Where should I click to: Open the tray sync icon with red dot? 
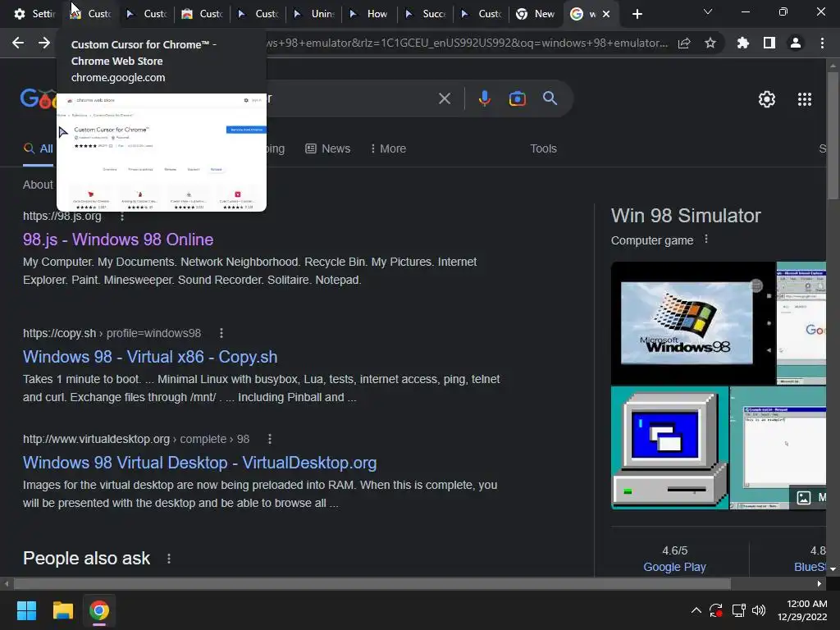pyautogui.click(x=715, y=610)
